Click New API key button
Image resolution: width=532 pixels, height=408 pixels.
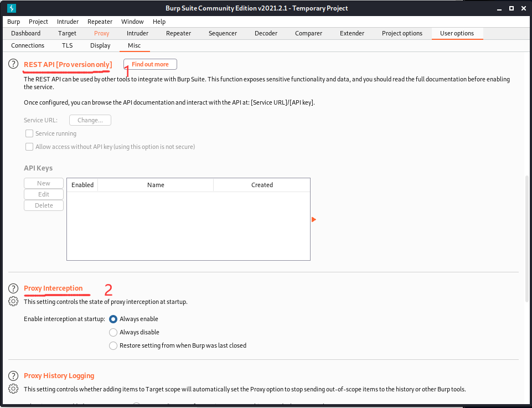click(x=44, y=183)
